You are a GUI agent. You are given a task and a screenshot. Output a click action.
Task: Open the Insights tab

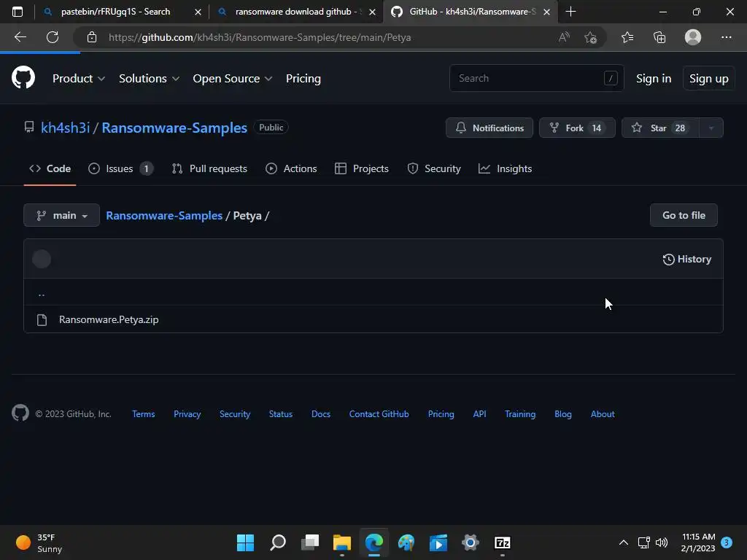tap(505, 168)
